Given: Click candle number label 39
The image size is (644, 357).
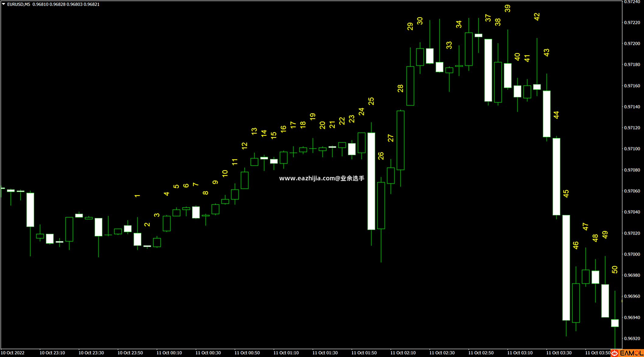Looking at the screenshot, I should (x=507, y=9).
